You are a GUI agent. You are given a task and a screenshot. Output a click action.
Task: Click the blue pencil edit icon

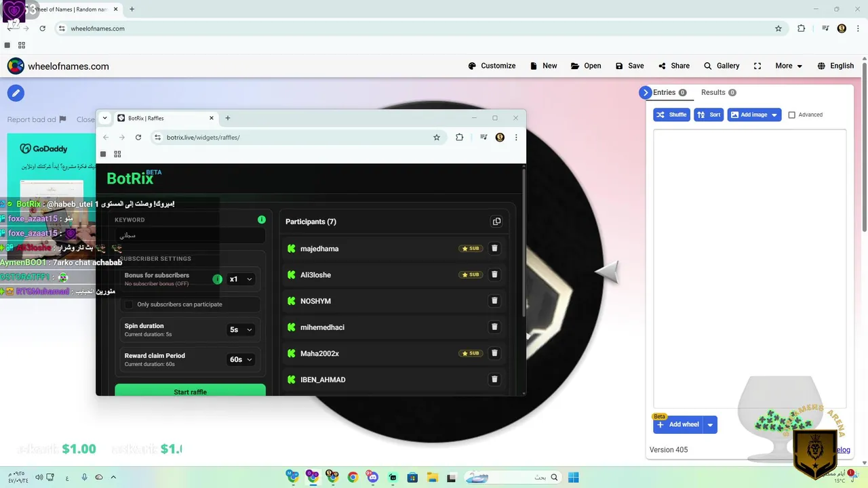pos(16,93)
